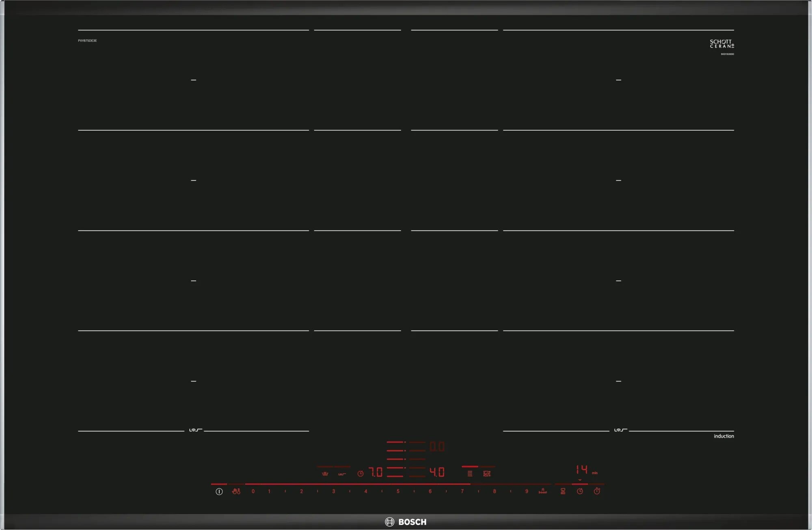
Task: Set power level to 7
Action: [x=462, y=491]
